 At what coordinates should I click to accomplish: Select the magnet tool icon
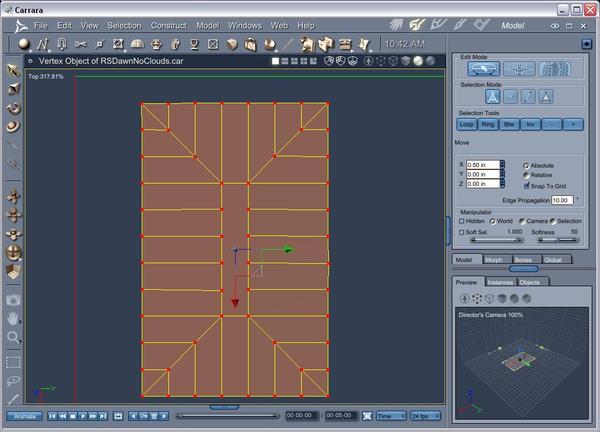click(x=62, y=44)
